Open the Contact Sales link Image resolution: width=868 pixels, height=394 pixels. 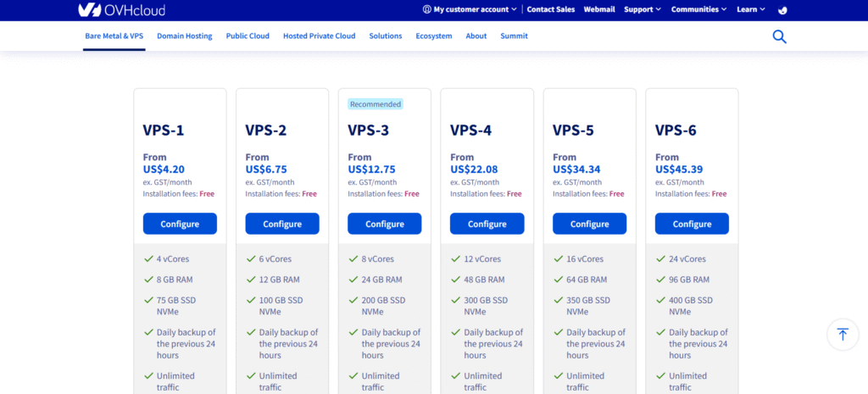coord(550,9)
